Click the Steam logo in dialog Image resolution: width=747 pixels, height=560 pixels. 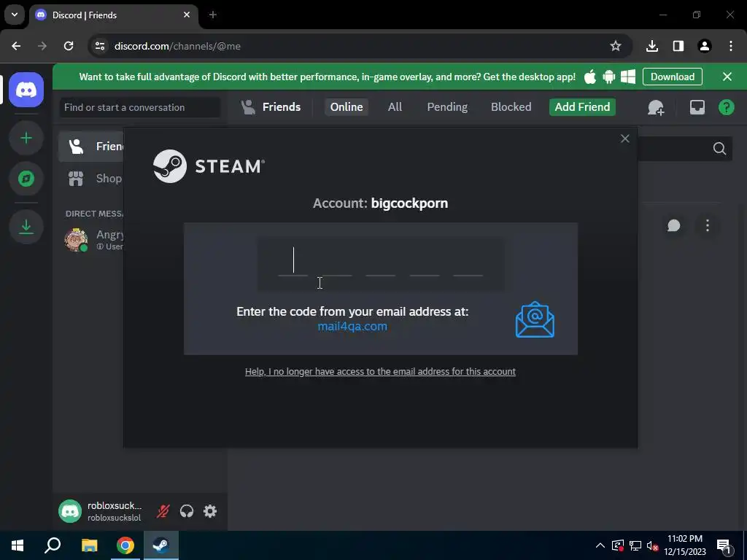209,166
